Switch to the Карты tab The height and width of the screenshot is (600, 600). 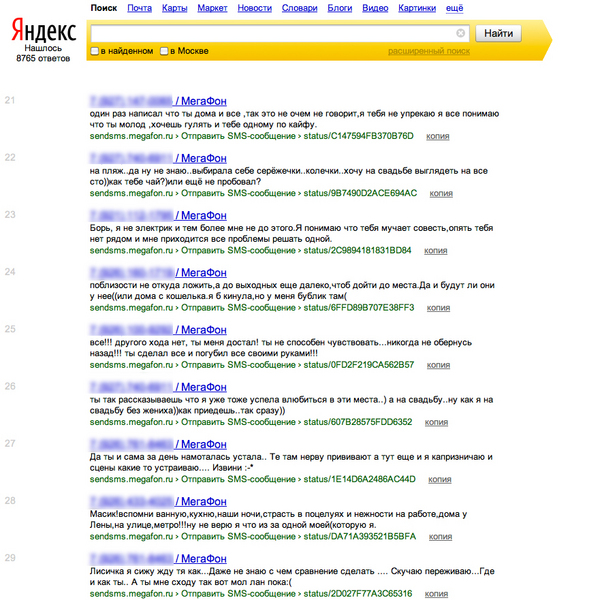pos(174,8)
